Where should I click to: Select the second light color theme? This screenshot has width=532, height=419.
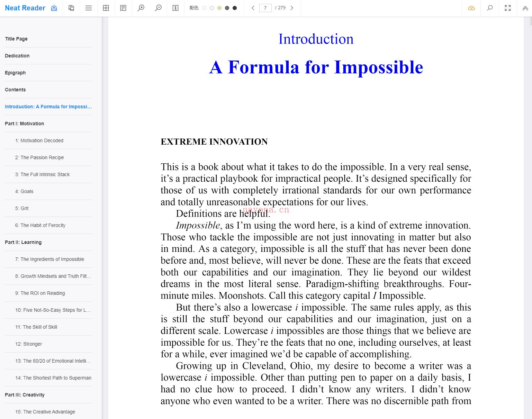click(x=212, y=8)
